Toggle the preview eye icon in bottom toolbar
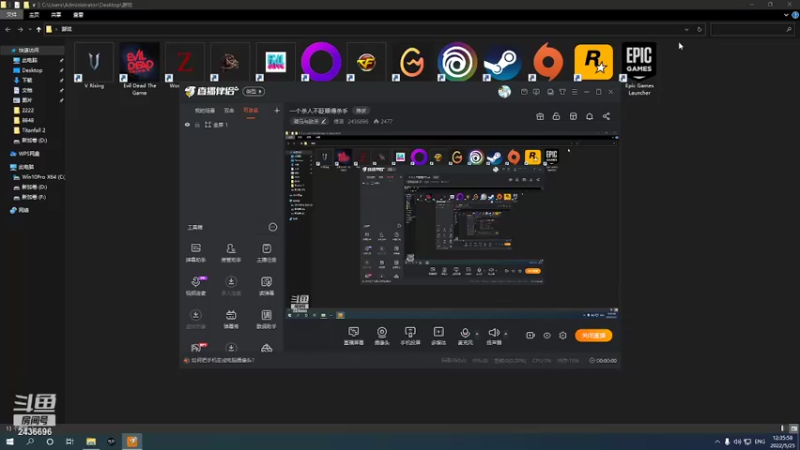 (547, 335)
